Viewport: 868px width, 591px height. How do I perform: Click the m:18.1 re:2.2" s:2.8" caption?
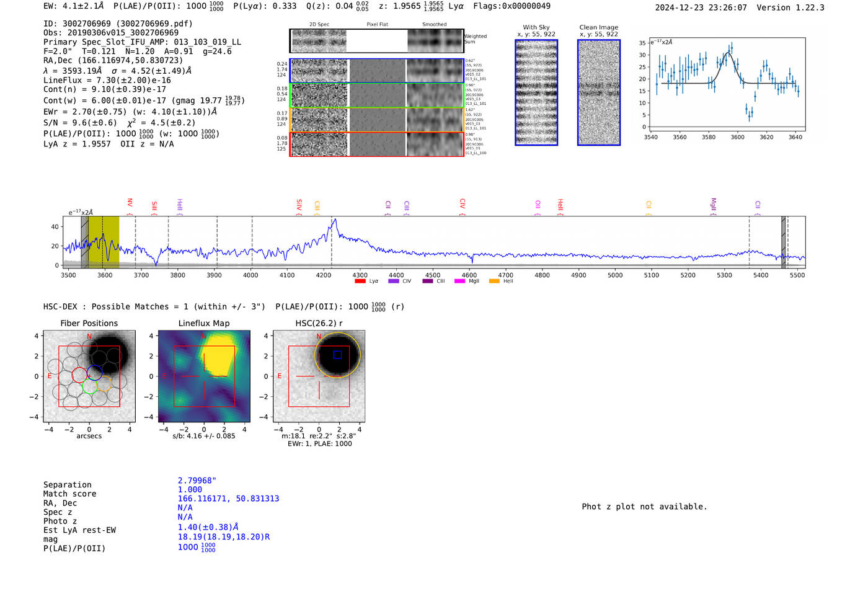coord(319,436)
